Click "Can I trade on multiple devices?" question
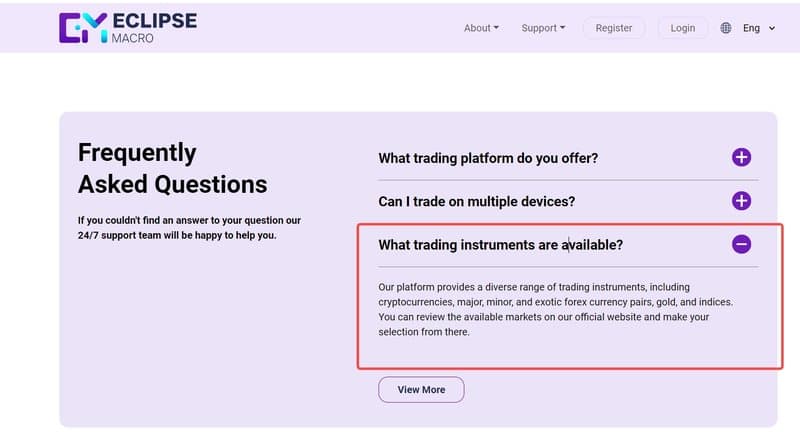The height and width of the screenshot is (432, 800). (x=477, y=201)
